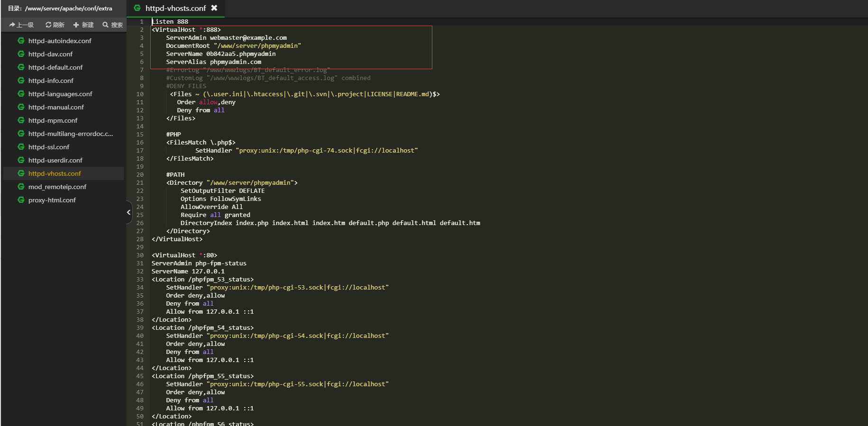Click the SetHandler php-cgi-74.sock line

[x=307, y=151]
